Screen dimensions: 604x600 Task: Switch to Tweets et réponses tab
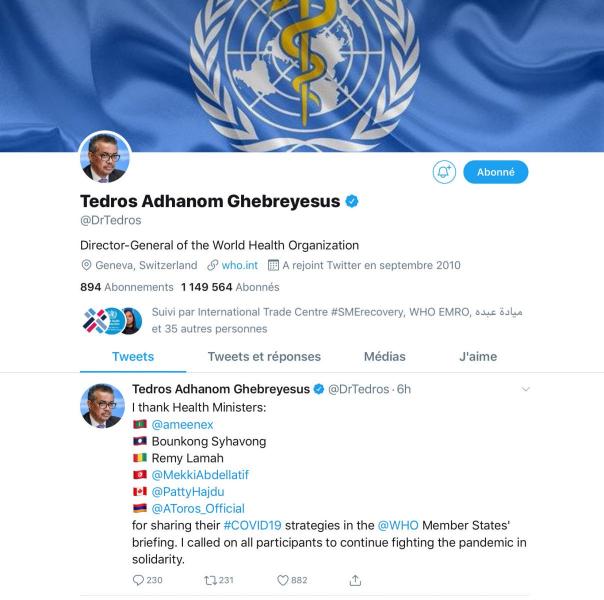264,357
